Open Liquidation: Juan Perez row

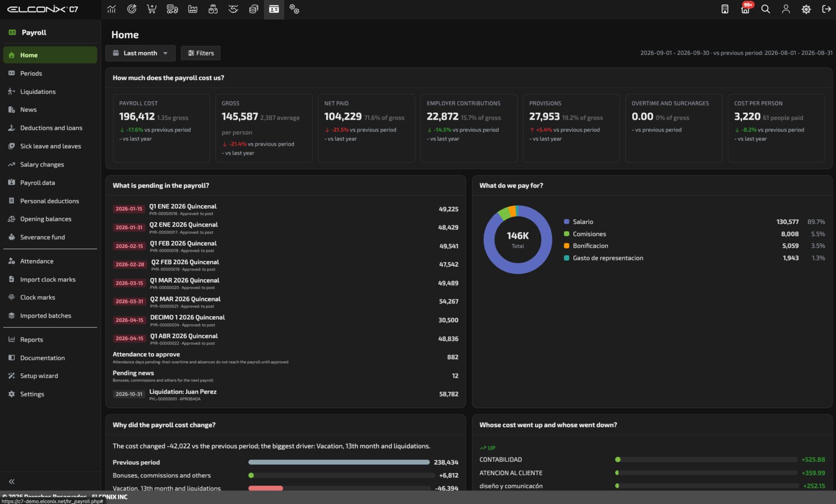coord(285,394)
